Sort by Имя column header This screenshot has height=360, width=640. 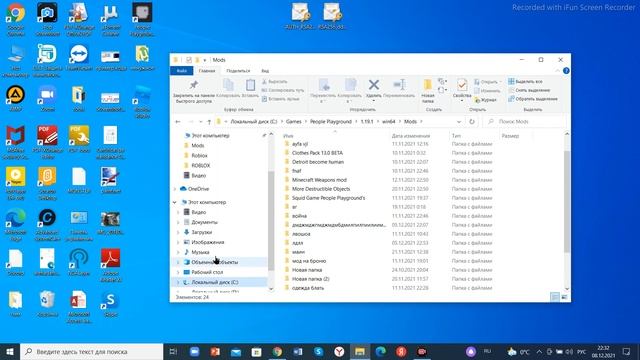pyautogui.click(x=288, y=136)
